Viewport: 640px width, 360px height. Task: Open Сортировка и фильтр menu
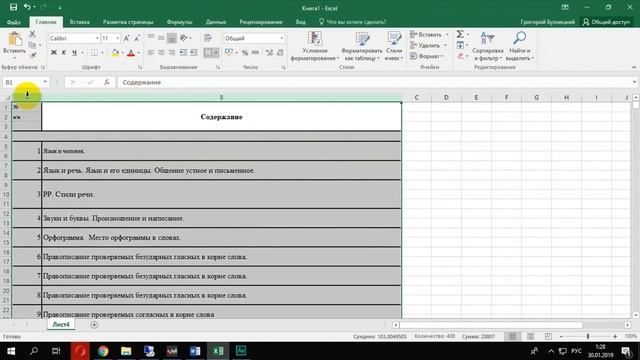tap(488, 46)
